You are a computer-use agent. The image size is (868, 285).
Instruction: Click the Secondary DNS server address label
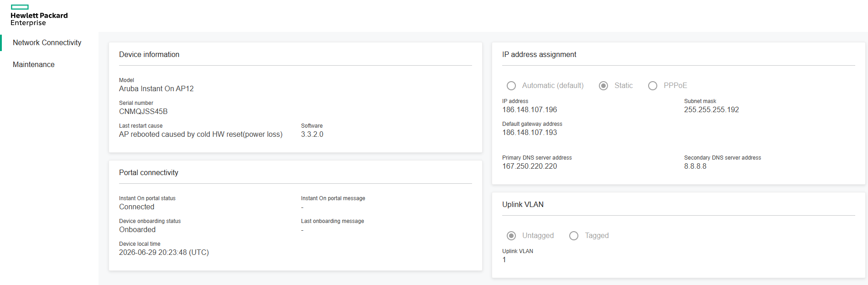click(722, 158)
